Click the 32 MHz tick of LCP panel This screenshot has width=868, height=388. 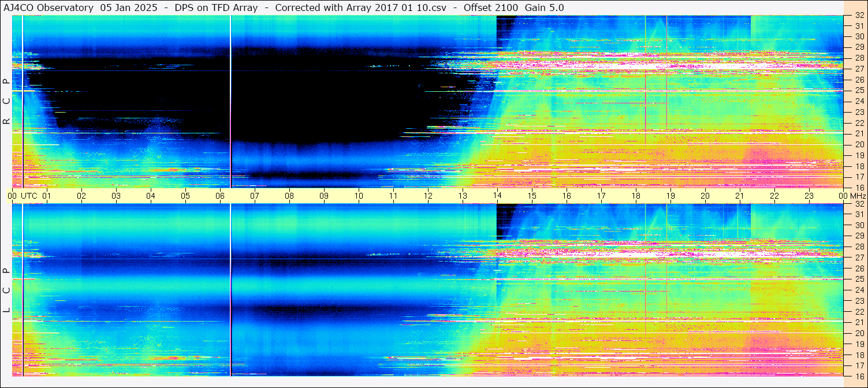point(859,204)
